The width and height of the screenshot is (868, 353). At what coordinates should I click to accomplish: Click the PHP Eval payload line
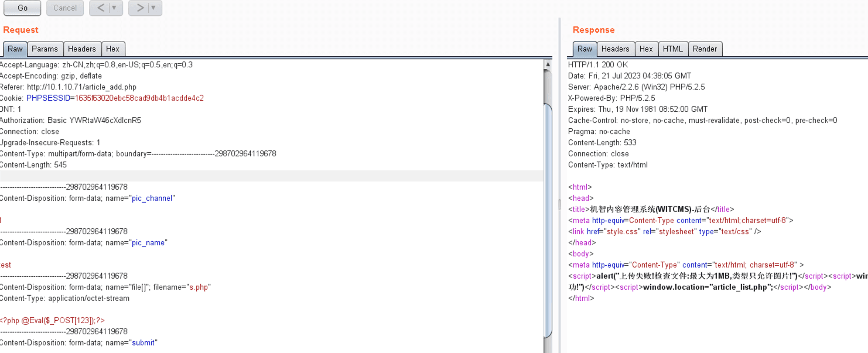pos(53,321)
